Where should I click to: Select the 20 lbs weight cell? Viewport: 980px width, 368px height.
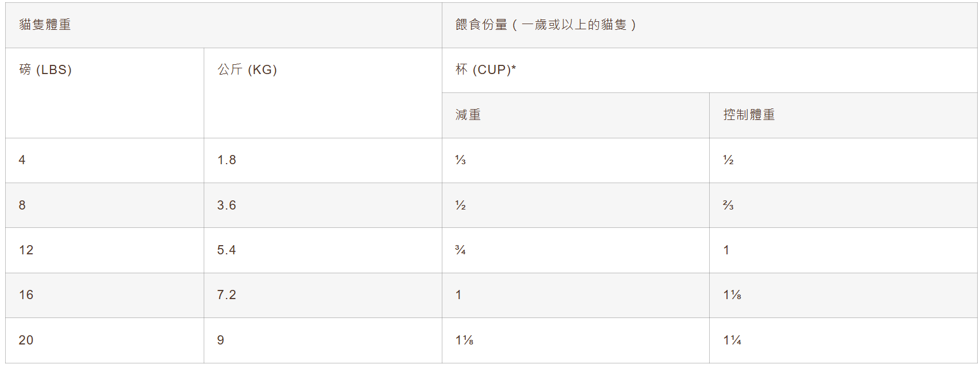pyautogui.click(x=26, y=340)
